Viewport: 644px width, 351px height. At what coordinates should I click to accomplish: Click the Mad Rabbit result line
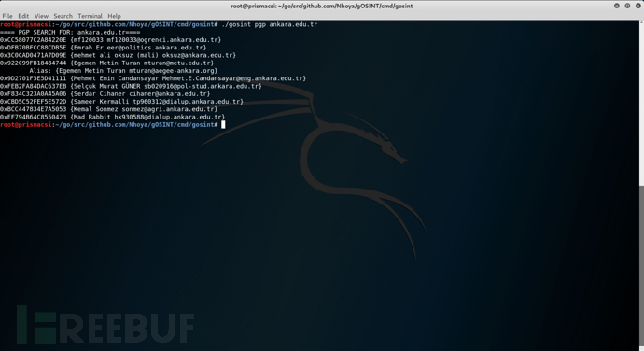pyautogui.click(x=113, y=117)
